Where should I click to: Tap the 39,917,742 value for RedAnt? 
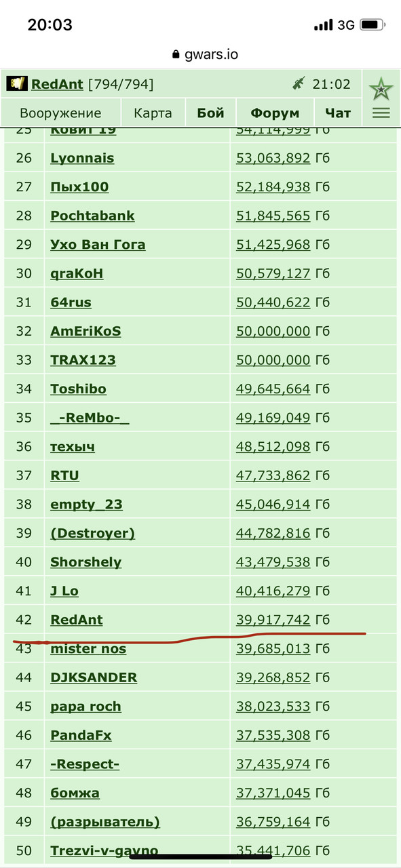click(273, 620)
